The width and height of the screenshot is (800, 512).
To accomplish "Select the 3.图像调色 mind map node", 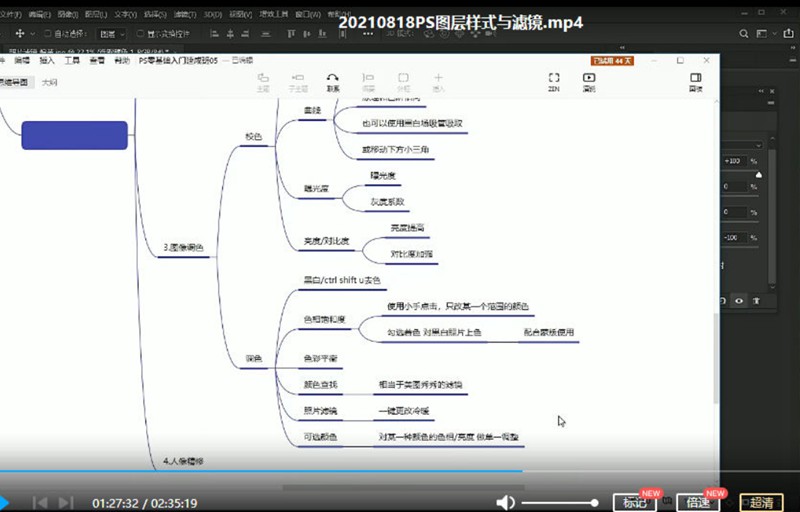I will click(184, 248).
